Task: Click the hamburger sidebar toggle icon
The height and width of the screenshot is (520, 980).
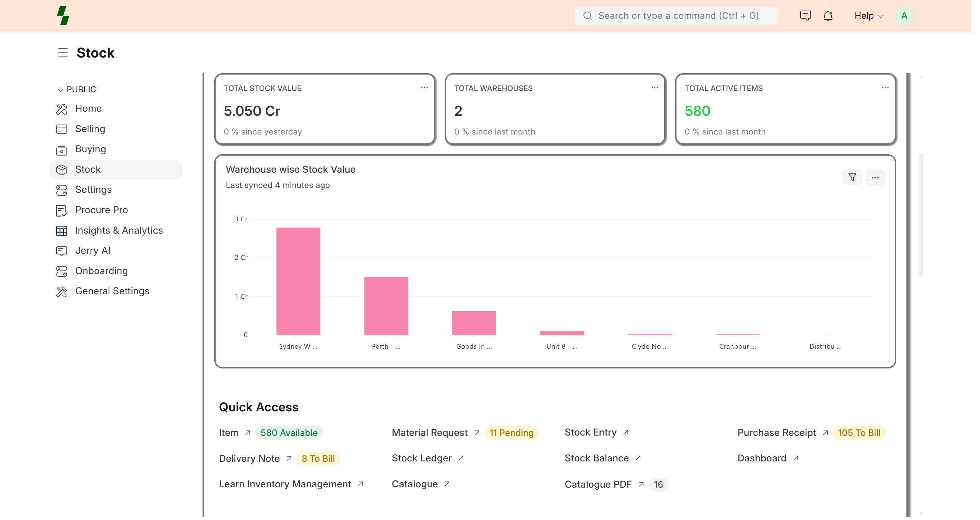Action: coord(63,53)
